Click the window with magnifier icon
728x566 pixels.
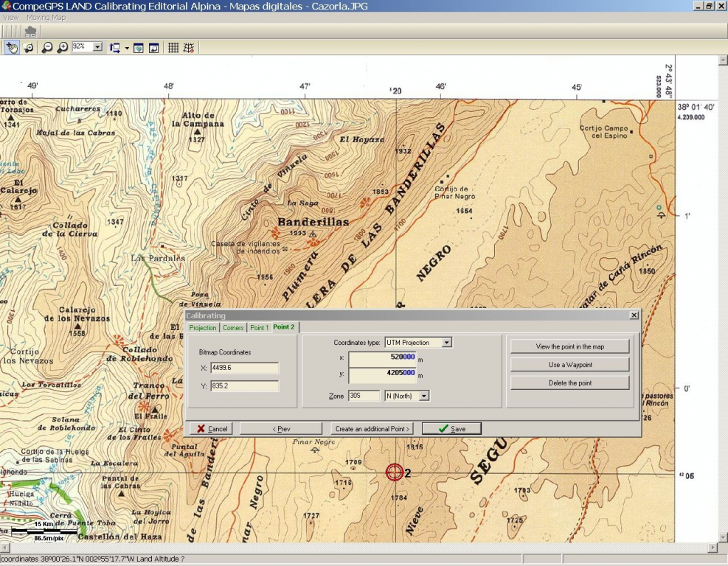pyautogui.click(x=153, y=48)
